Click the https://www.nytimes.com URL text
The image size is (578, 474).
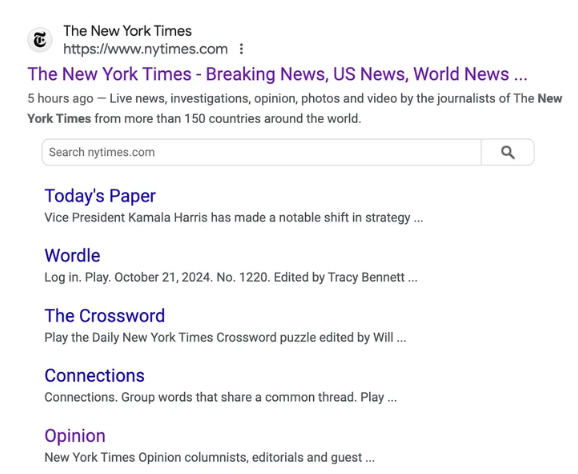point(145,49)
